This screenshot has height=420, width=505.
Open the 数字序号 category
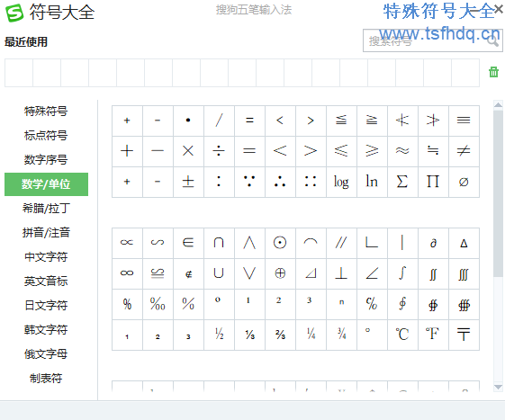pyautogui.click(x=46, y=159)
